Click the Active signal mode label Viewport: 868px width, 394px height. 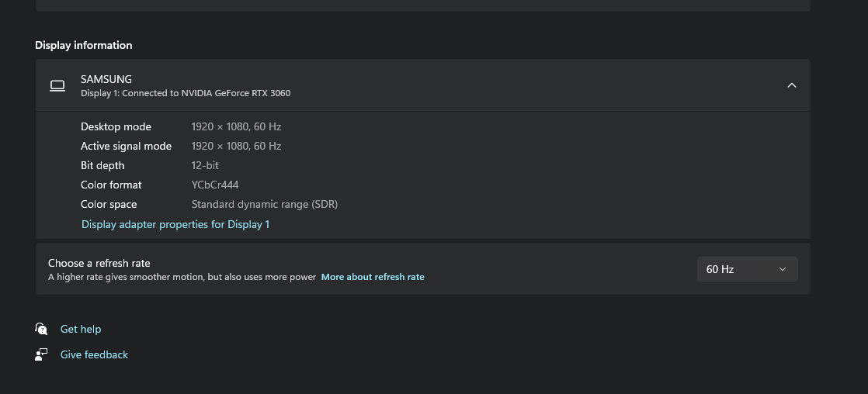126,146
